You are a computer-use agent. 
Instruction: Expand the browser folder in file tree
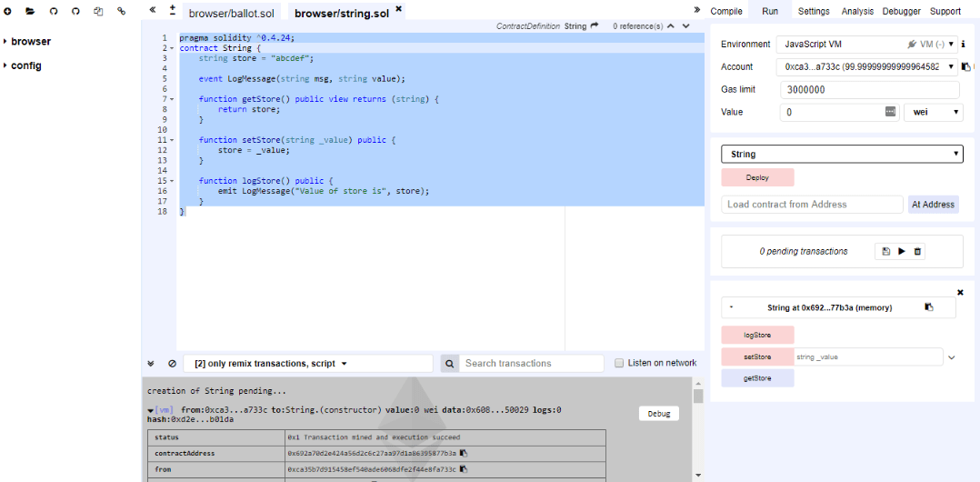[x=6, y=42]
